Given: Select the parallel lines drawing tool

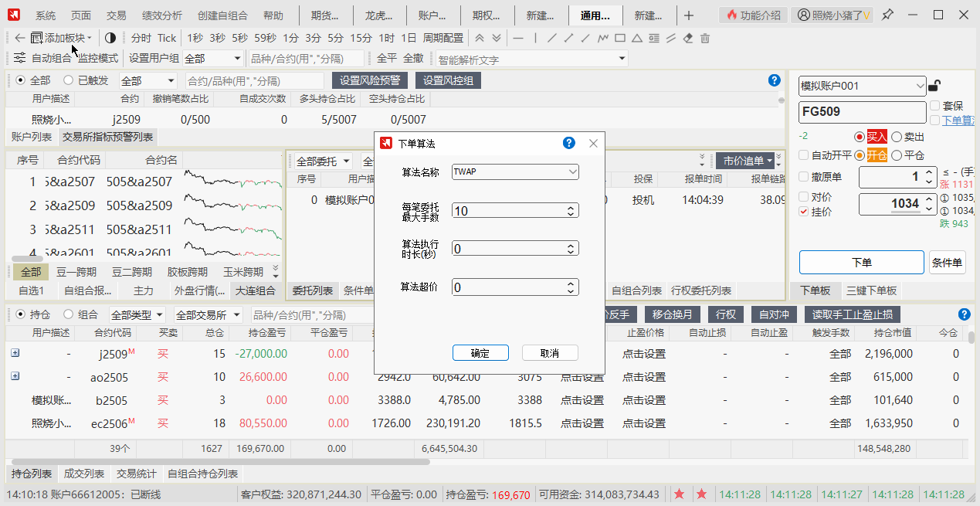Looking at the screenshot, I should [x=671, y=38].
